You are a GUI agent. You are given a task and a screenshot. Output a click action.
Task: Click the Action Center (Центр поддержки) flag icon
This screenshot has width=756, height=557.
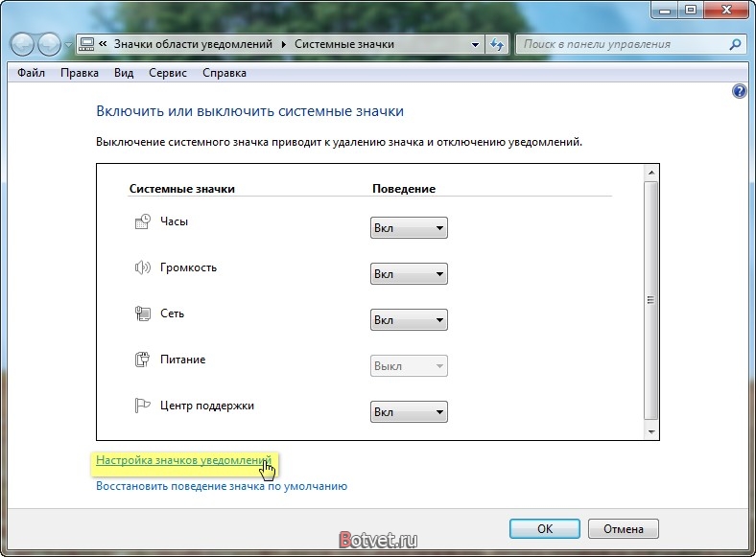pyautogui.click(x=143, y=406)
